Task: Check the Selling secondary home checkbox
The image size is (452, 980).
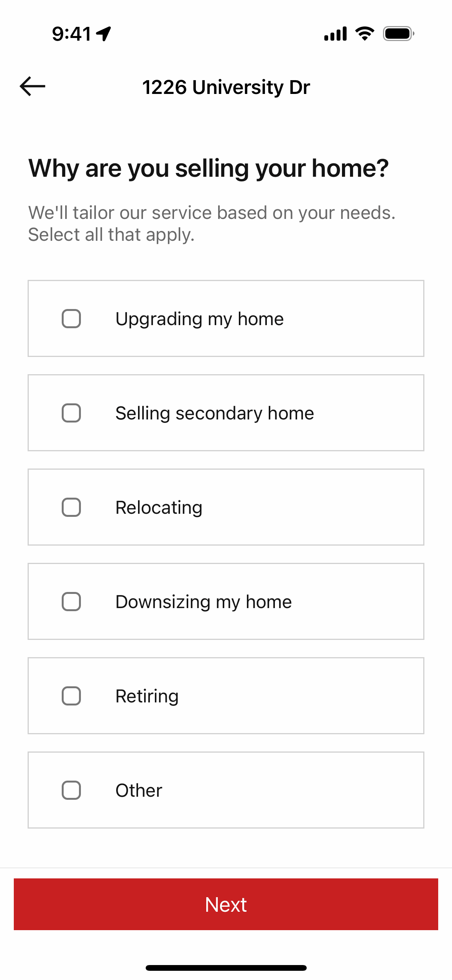Action: coord(71,413)
